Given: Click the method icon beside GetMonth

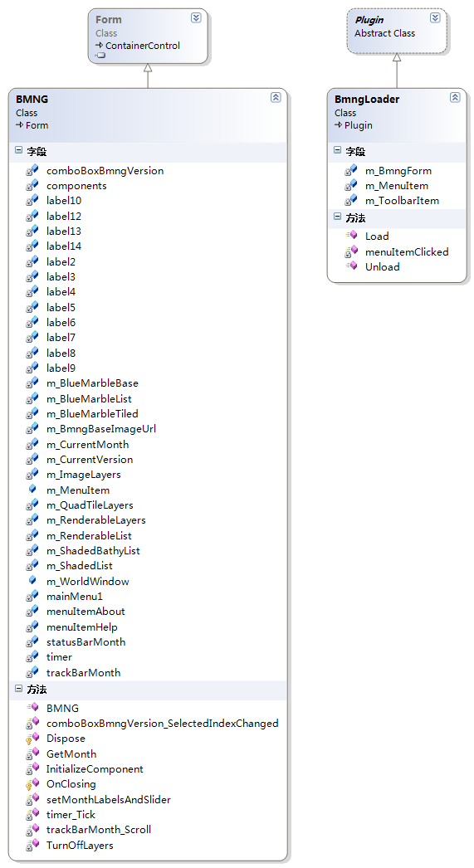Looking at the screenshot, I should tap(32, 753).
